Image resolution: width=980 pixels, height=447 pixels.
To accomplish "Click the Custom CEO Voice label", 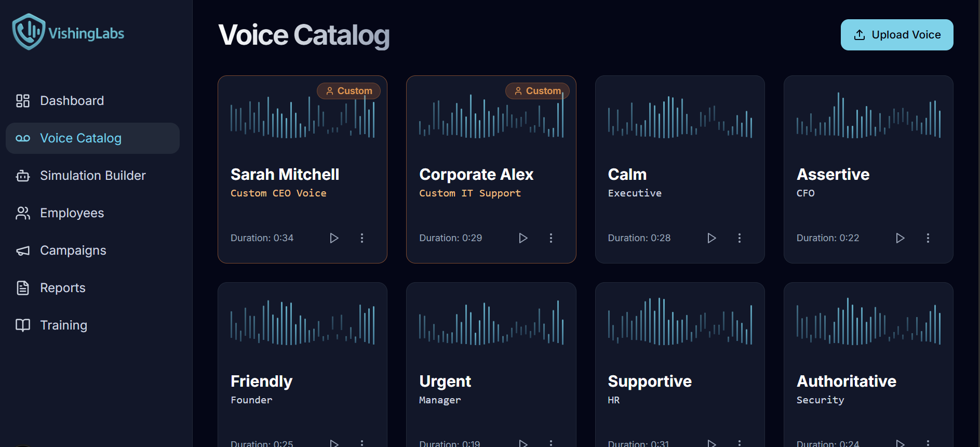I will (278, 193).
